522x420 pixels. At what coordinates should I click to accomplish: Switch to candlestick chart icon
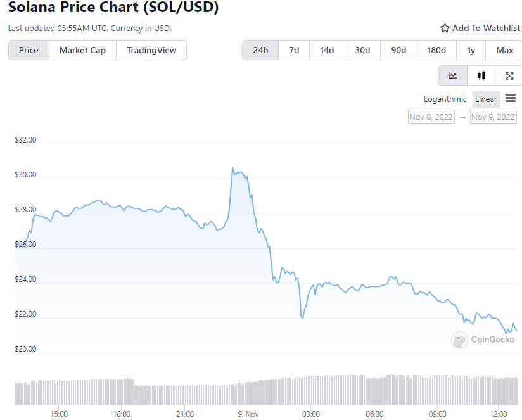481,76
